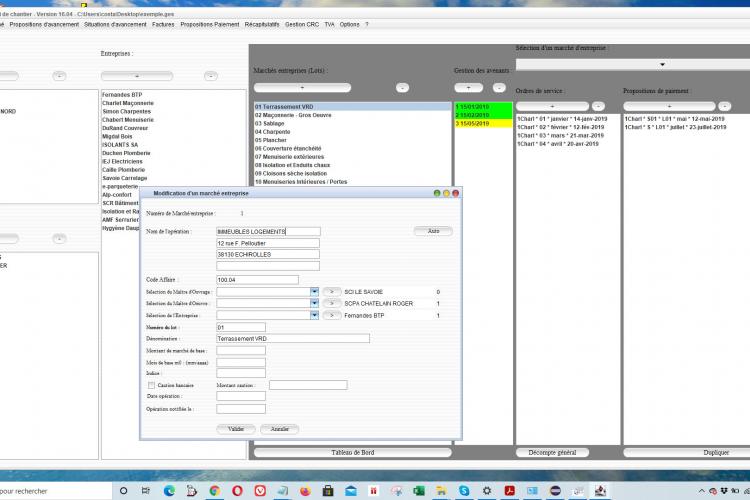This screenshot has height=500, width=750.
Task: Select the green avenant row 2 15/02/2019
Action: point(483,115)
